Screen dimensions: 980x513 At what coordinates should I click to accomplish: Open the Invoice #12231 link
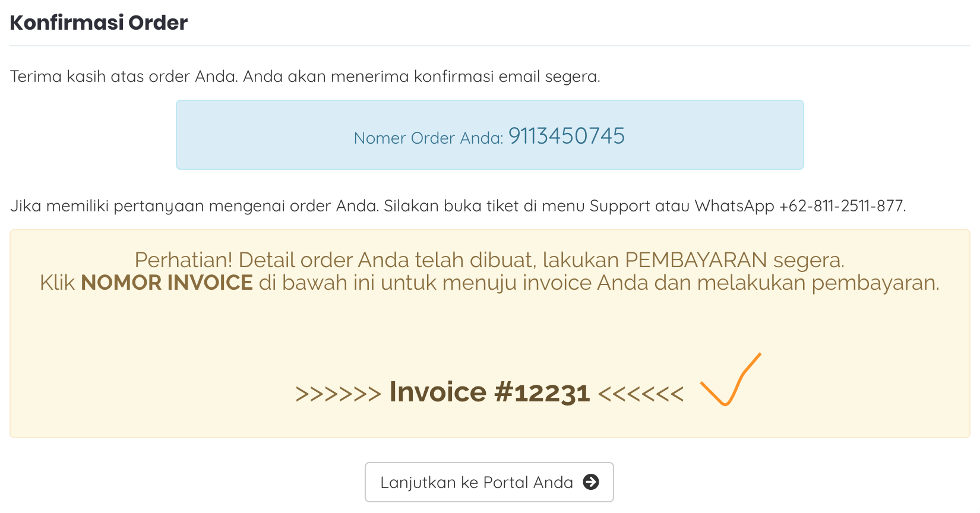point(489,392)
